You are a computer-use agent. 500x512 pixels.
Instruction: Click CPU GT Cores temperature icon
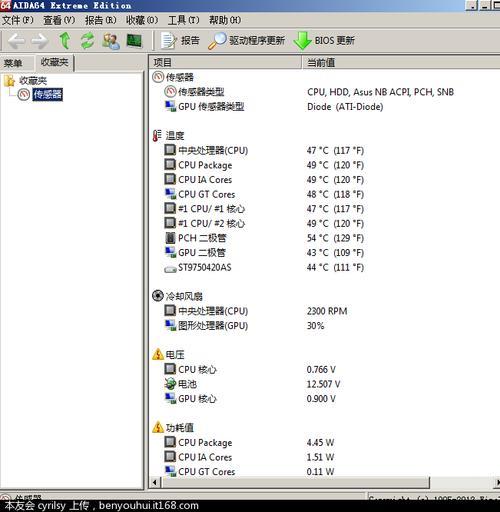(170, 194)
